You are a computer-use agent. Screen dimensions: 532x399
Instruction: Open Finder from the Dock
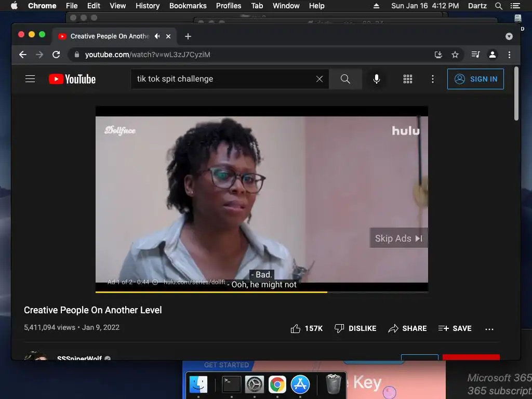click(x=198, y=384)
